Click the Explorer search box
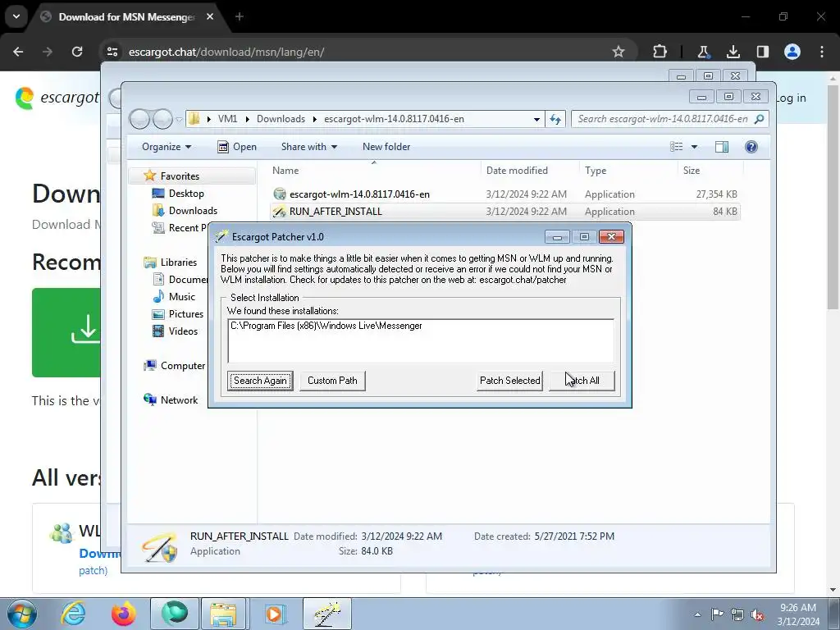Screen dimensions: 840x630 click(669, 119)
